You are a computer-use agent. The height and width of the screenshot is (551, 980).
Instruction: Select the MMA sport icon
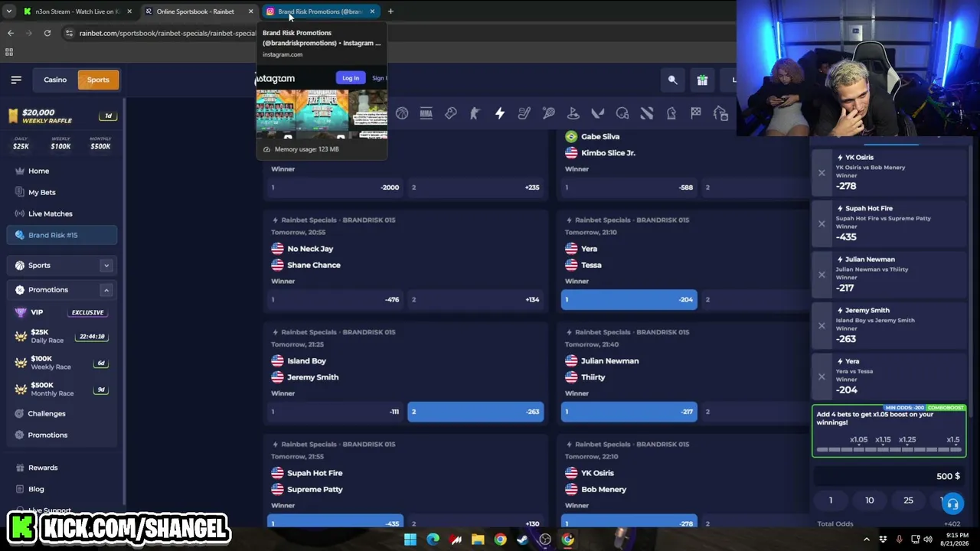coord(426,113)
